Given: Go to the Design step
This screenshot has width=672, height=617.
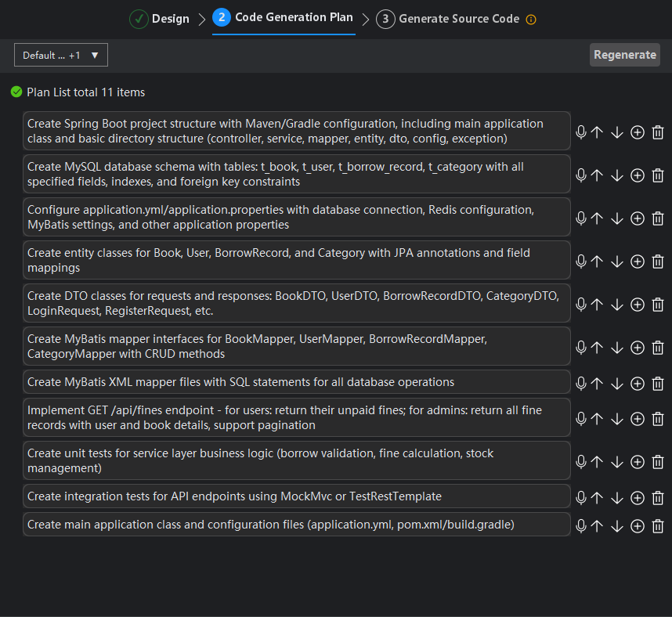Looking at the screenshot, I should [x=160, y=19].
